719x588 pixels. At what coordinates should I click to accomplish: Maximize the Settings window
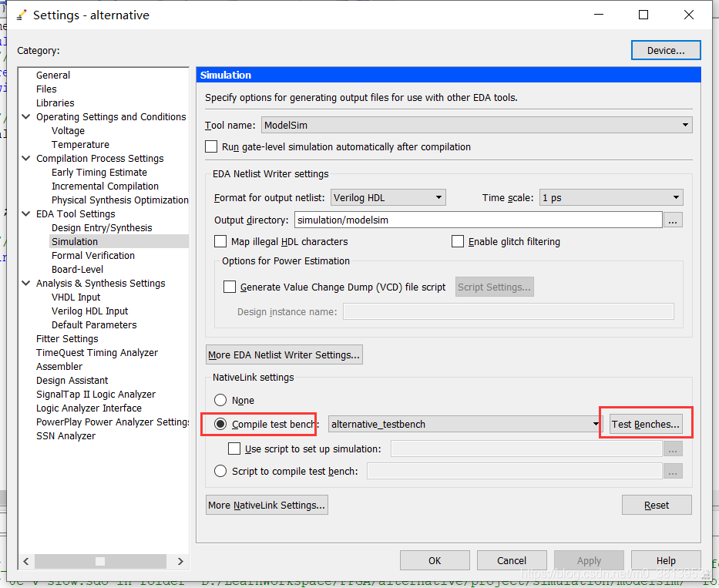(643, 15)
